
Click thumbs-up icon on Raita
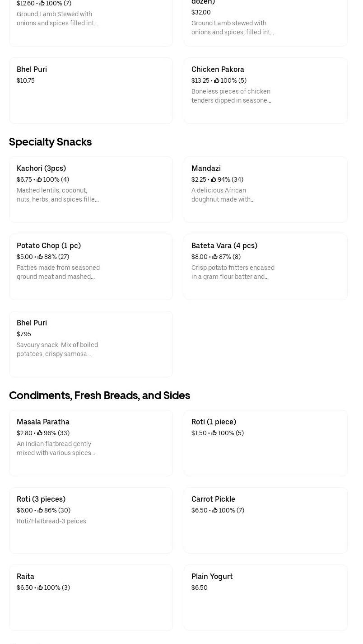tap(40, 588)
